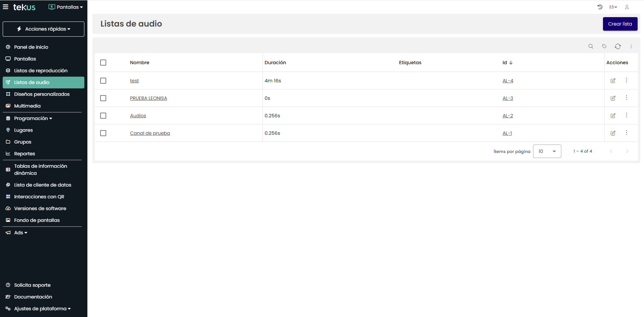This screenshot has height=317, width=644.
Task: Click the search magnifier icon above table
Action: pyautogui.click(x=591, y=46)
